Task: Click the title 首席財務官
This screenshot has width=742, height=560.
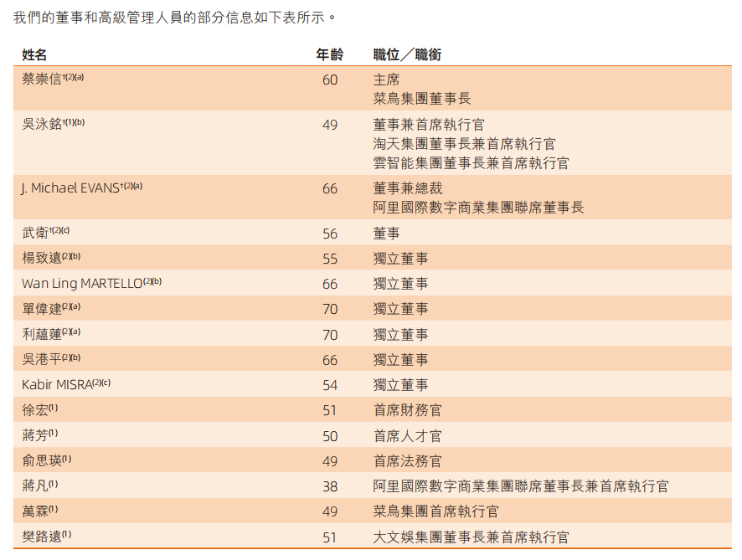Action: [x=408, y=410]
